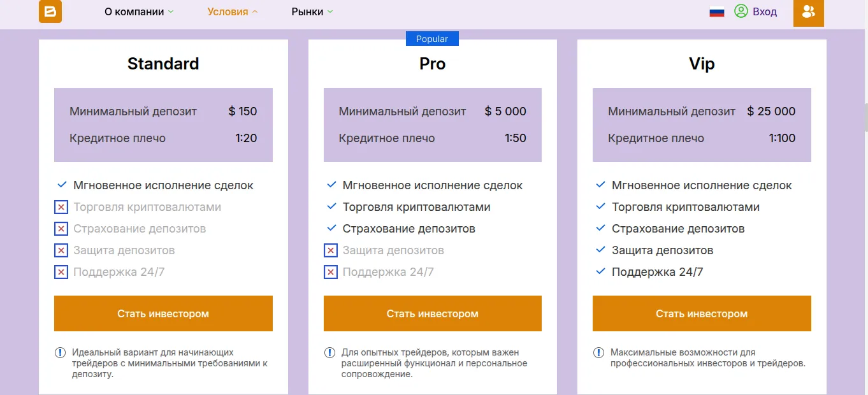Click the $ 25 000 minimum deposit value
868x395 pixels.
[772, 111]
